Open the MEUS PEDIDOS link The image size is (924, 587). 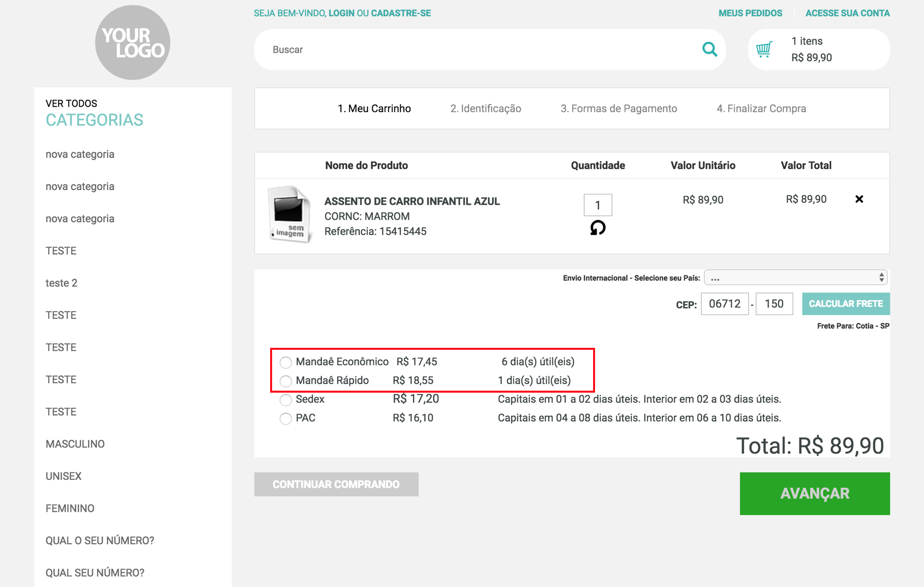(750, 13)
